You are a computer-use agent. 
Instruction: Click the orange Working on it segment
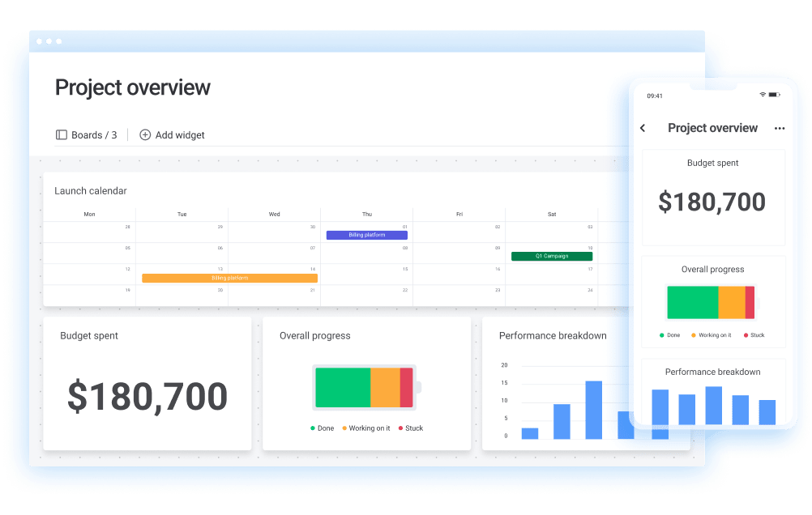pyautogui.click(x=385, y=387)
